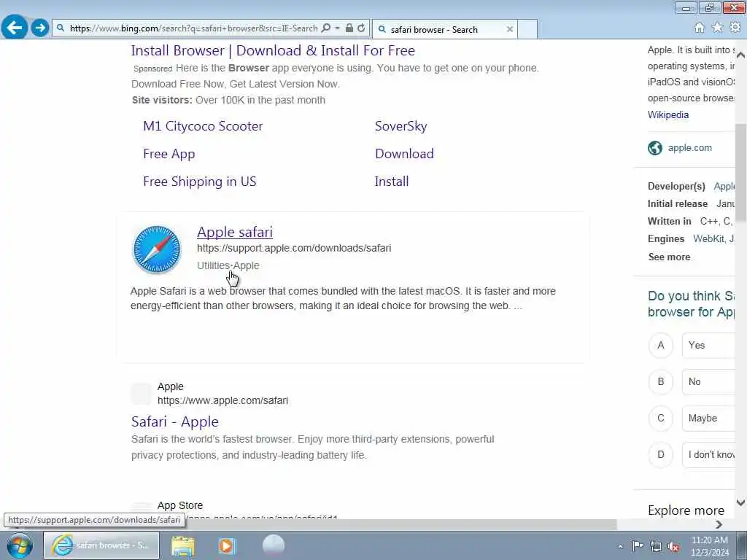Open the Tools gear menu
Screen dimensions: 747x560
(735, 28)
